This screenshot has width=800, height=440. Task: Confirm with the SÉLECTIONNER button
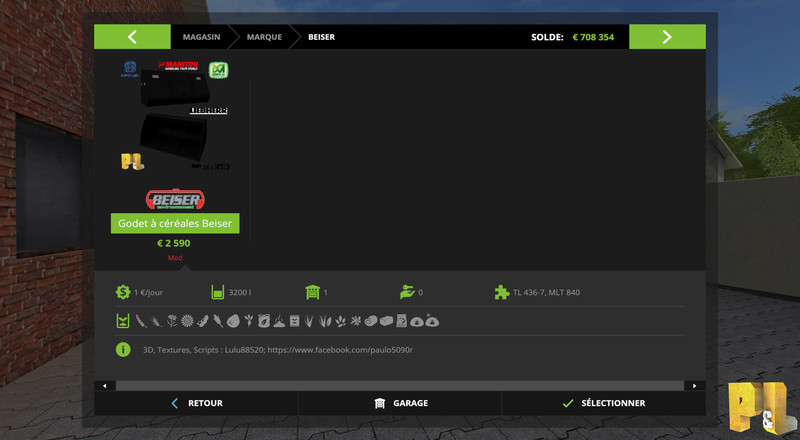point(603,403)
